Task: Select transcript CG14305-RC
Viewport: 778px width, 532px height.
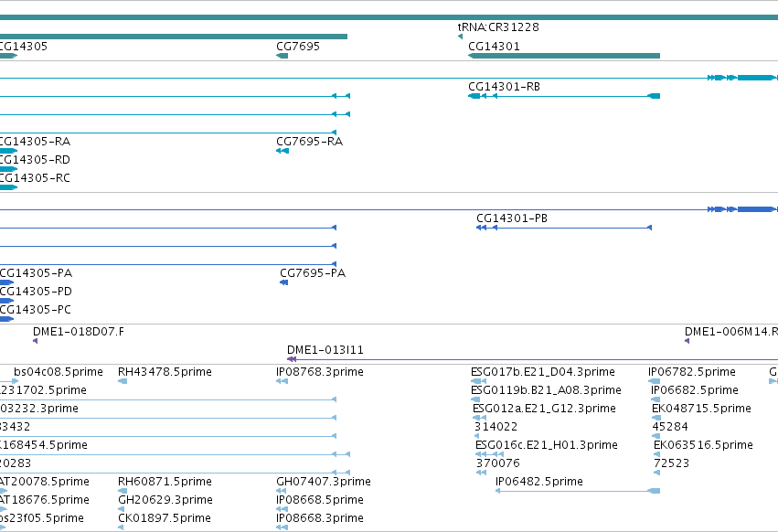Action: (x=35, y=177)
